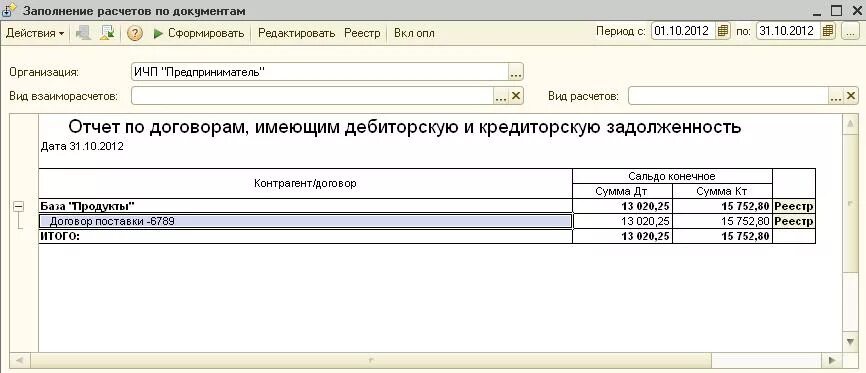Collapse the База "Продукты" group
866x373 pixels.
[x=18, y=206]
